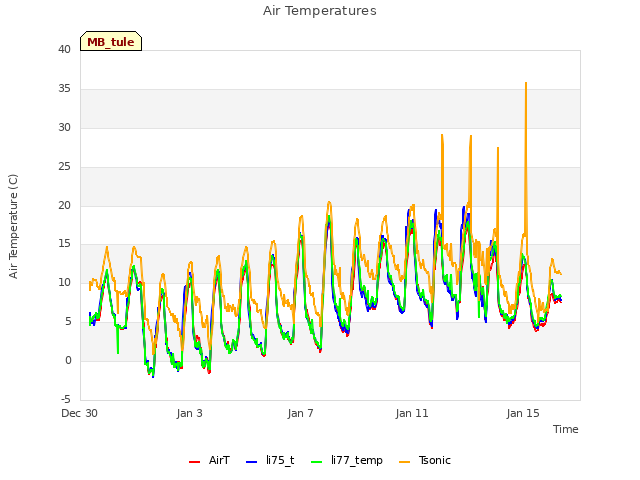Click the Jan 3 x-axis label

(189, 413)
